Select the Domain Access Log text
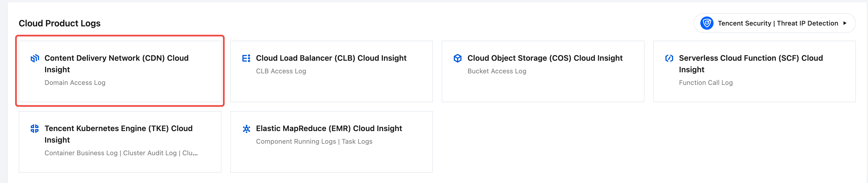Viewport: 868px width, 183px height. (x=75, y=82)
